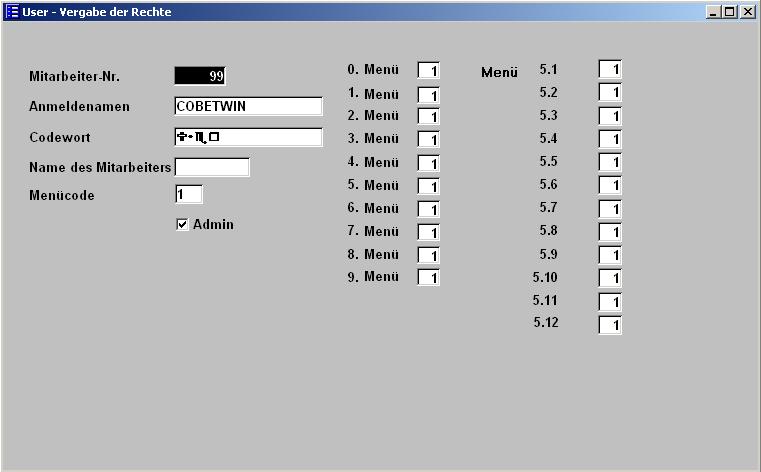Click the 5. Menü rights box
Screen dimensions: 761x472
click(x=428, y=186)
